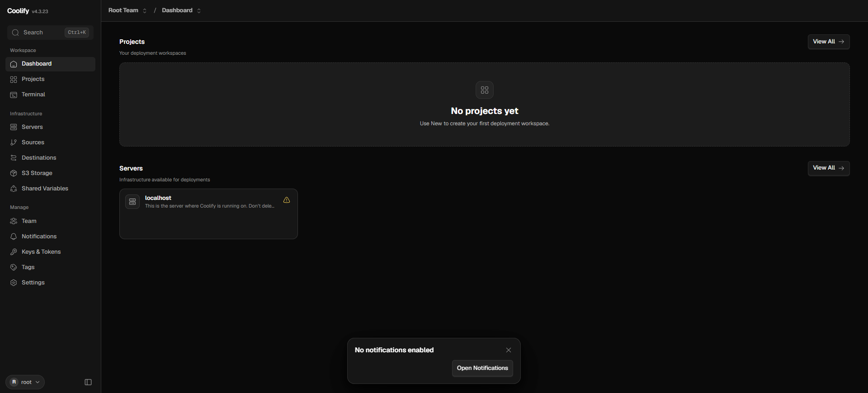Open Terminal from the sidebar

tap(50, 95)
